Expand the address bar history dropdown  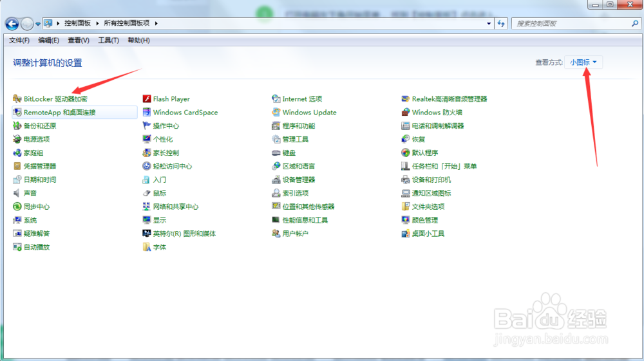(x=489, y=23)
